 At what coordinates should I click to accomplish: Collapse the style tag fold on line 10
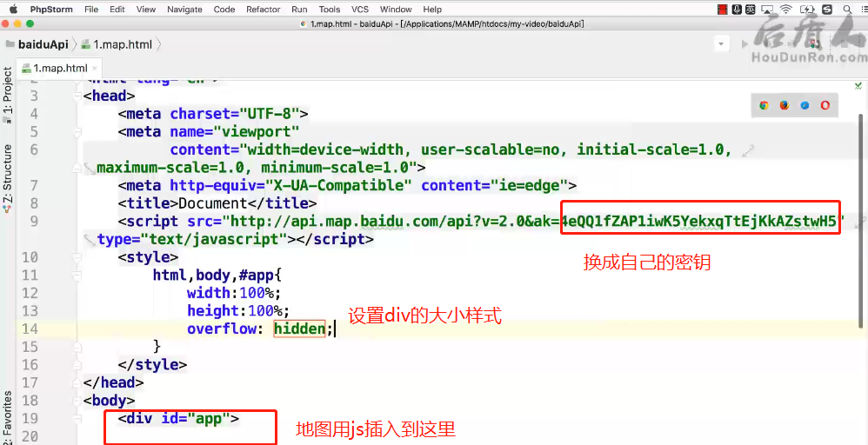(x=77, y=257)
